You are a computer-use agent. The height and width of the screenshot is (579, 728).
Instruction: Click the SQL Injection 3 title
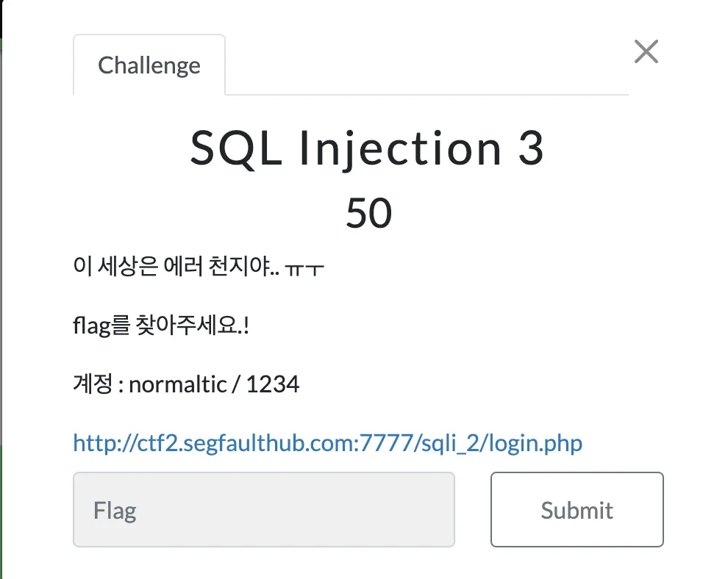coord(367,148)
